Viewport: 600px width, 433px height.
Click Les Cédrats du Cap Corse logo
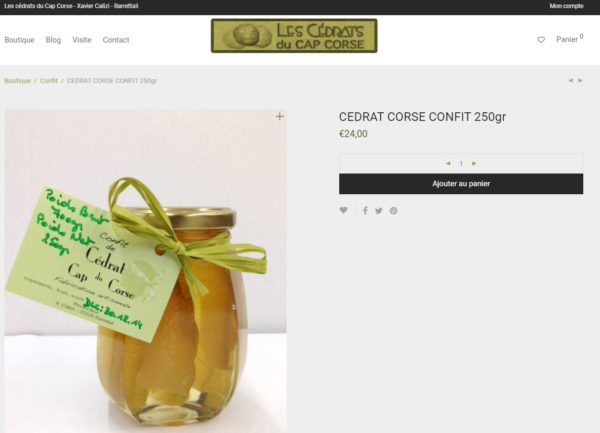[x=294, y=36]
